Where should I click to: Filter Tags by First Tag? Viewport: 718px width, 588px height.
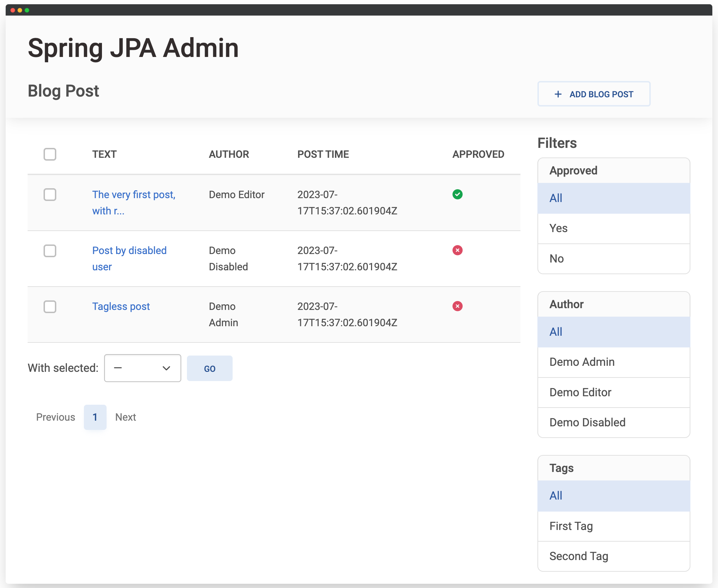(614, 526)
